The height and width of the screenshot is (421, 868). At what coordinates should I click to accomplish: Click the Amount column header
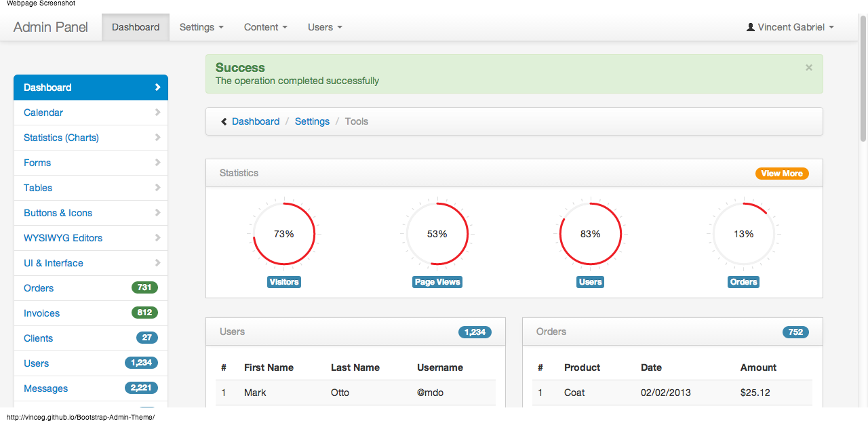pyautogui.click(x=758, y=367)
